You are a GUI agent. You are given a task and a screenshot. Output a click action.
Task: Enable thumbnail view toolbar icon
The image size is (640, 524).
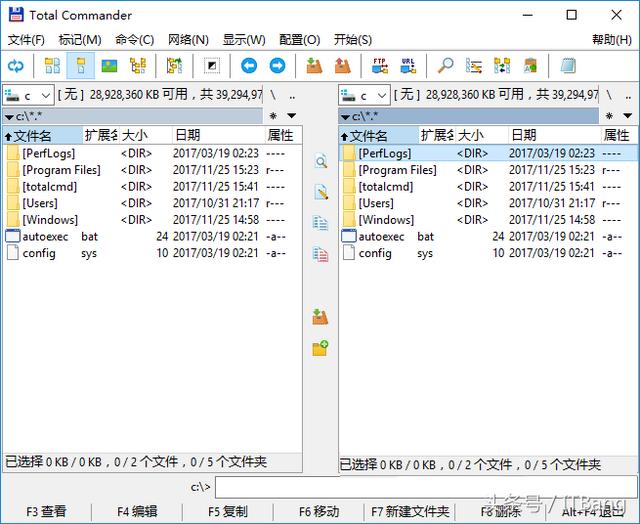point(109,66)
